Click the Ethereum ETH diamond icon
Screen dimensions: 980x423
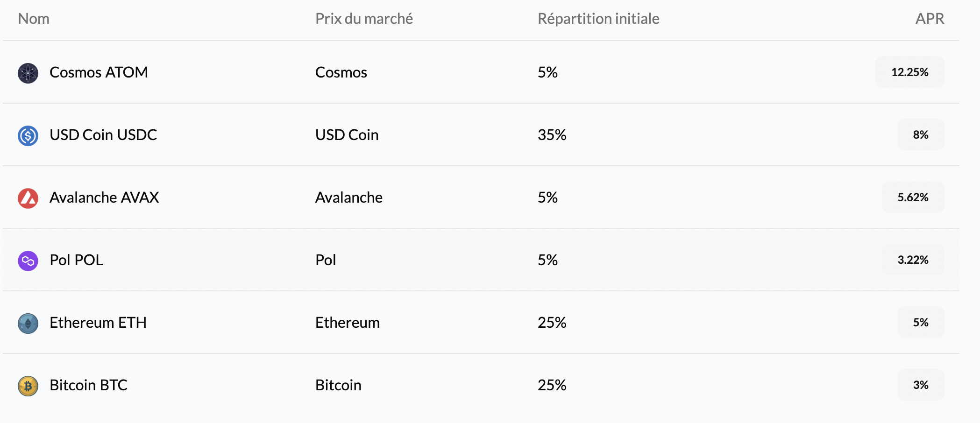click(x=28, y=324)
